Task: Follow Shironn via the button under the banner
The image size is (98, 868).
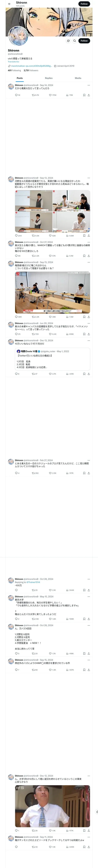Action: point(84,41)
